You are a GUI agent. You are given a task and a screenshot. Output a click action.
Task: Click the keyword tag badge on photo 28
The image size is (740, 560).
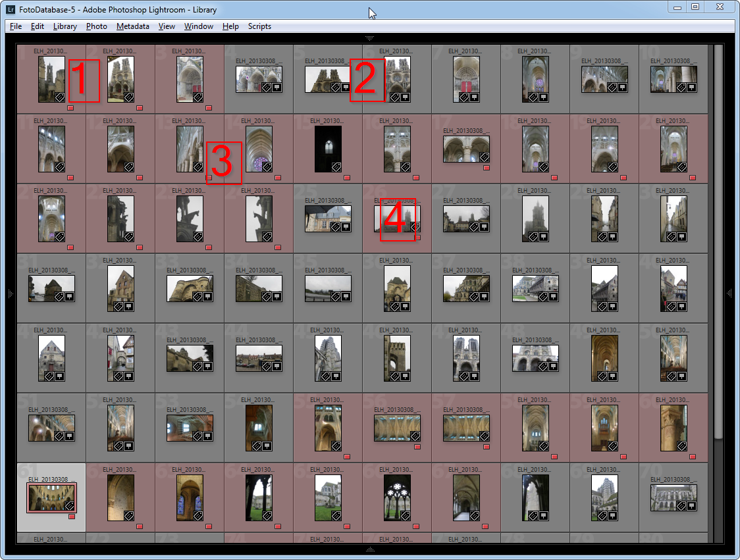pyautogui.click(x=533, y=237)
